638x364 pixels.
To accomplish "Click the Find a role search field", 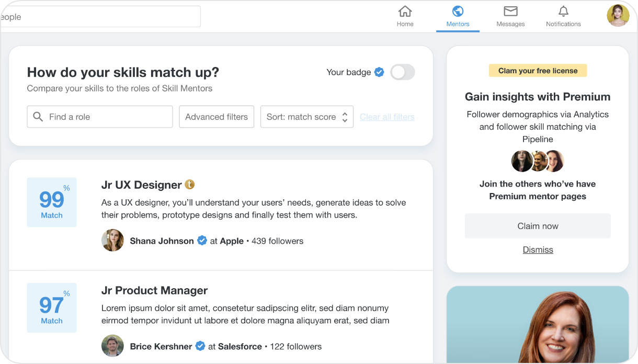I will [100, 117].
